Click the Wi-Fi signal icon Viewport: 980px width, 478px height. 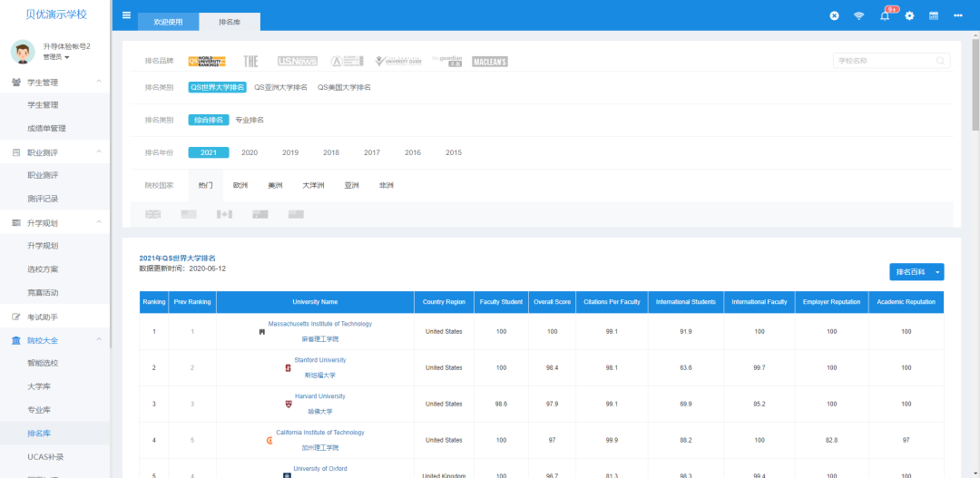click(x=858, y=16)
